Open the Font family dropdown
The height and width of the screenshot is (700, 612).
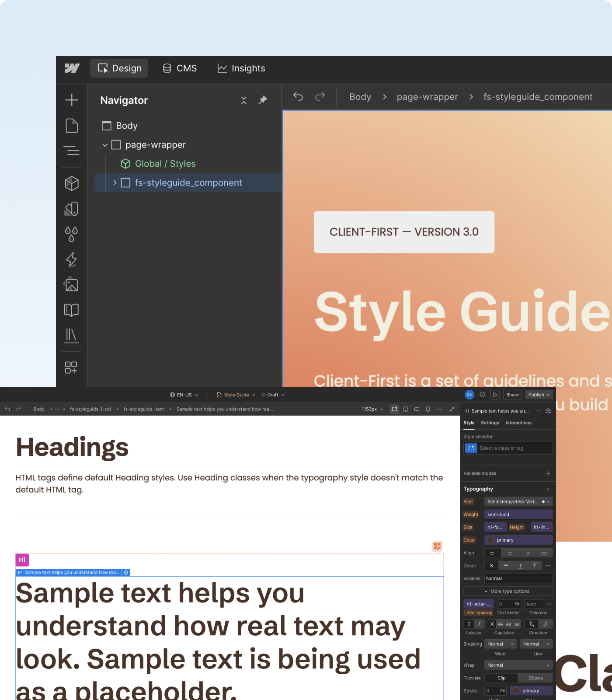(518, 502)
